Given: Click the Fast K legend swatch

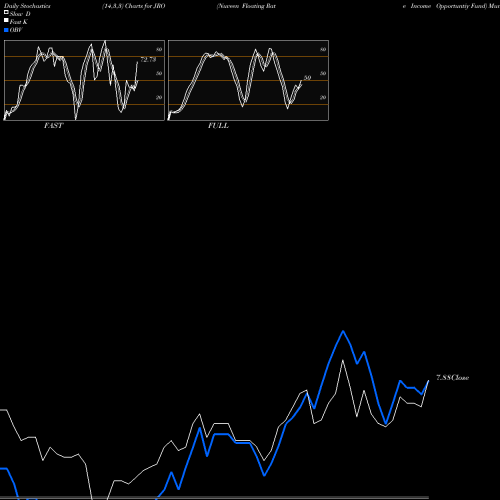Looking at the screenshot, I should [6, 21].
